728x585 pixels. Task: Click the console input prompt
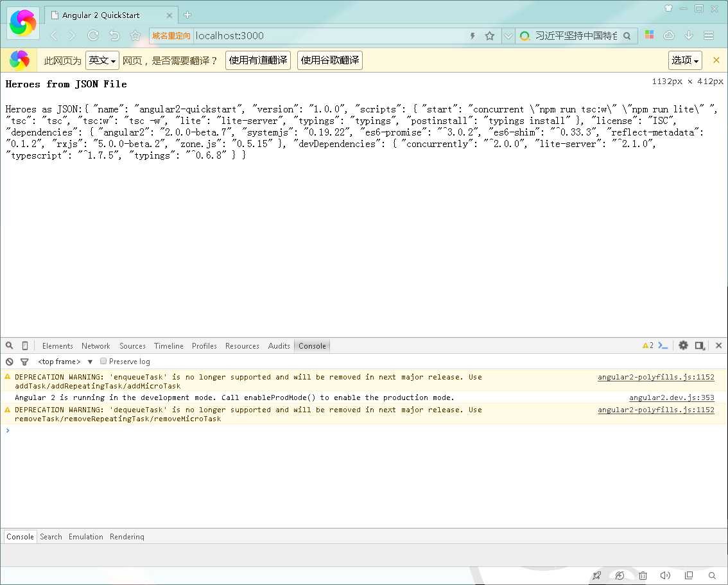pyautogui.click(x=364, y=431)
